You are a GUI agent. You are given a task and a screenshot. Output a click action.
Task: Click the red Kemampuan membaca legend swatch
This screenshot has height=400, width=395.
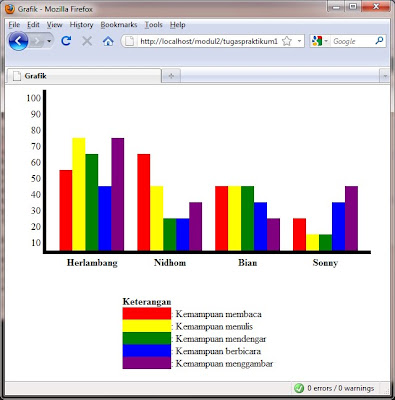147,314
